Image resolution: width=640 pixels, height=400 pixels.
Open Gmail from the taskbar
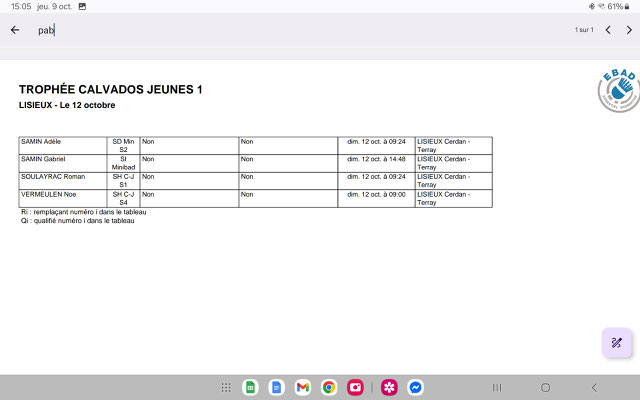pos(303,387)
